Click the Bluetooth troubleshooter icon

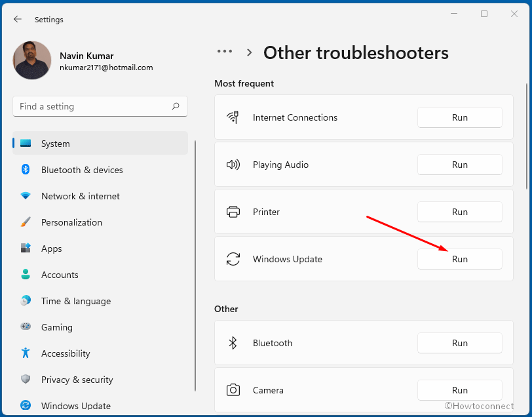233,343
